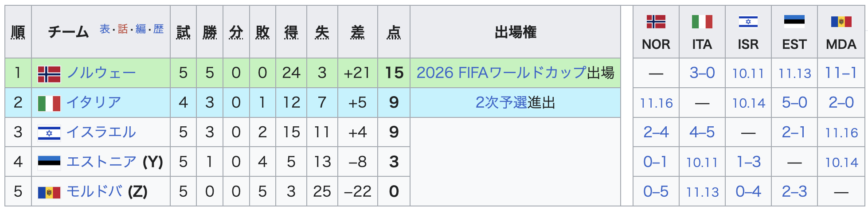Open the 11–1 match result link
The height and width of the screenshot is (210, 868).
tap(841, 73)
